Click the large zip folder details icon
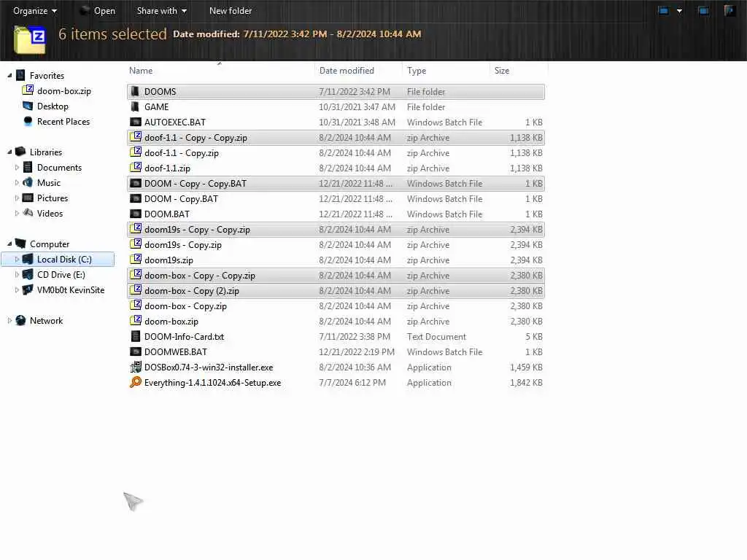The image size is (747, 560). coord(30,39)
